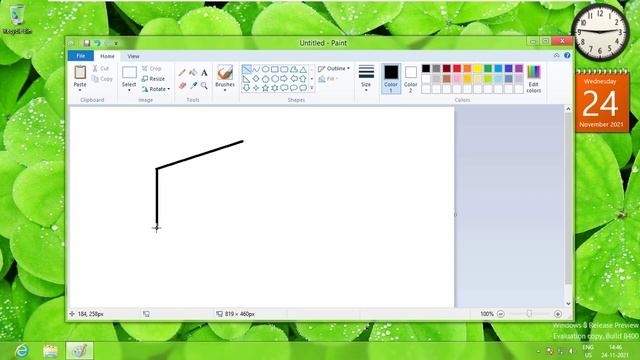Choose the Right triangle shape
This screenshot has width=640, height=360.
coord(247,78)
